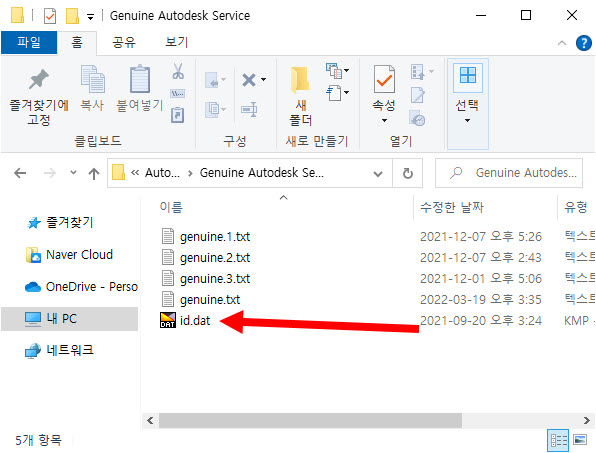Click the Cut scissors icon
This screenshot has height=453, width=596.
tap(178, 71)
